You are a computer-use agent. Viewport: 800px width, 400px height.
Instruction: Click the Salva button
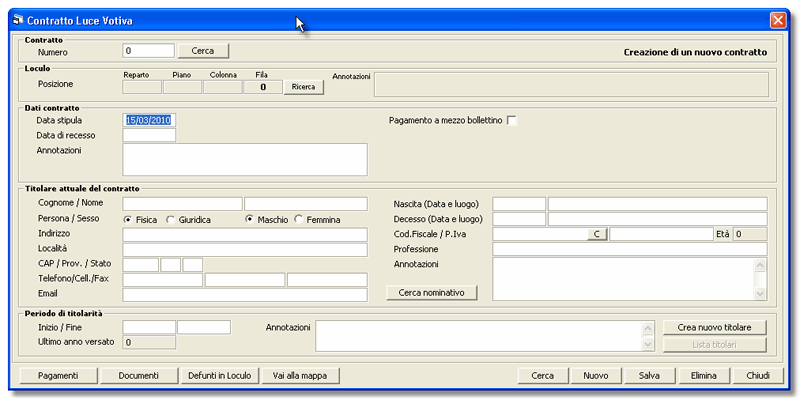(x=649, y=376)
